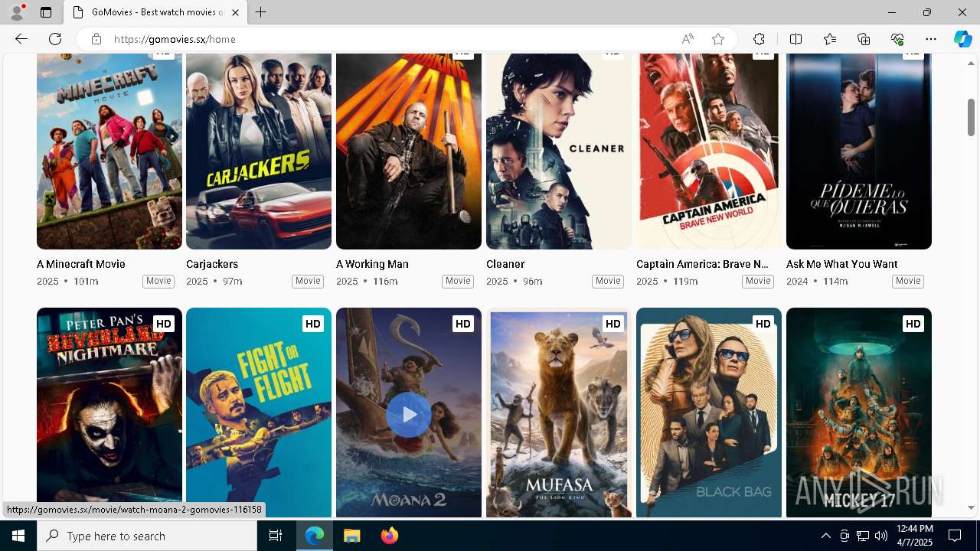Click the Cleaner title link
This screenshot has height=551, width=980.
(x=505, y=264)
